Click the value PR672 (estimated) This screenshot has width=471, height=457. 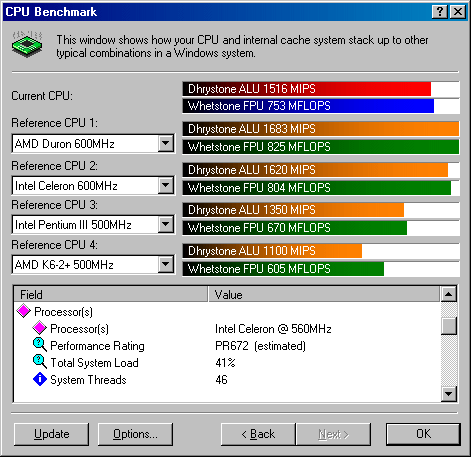coord(260,346)
